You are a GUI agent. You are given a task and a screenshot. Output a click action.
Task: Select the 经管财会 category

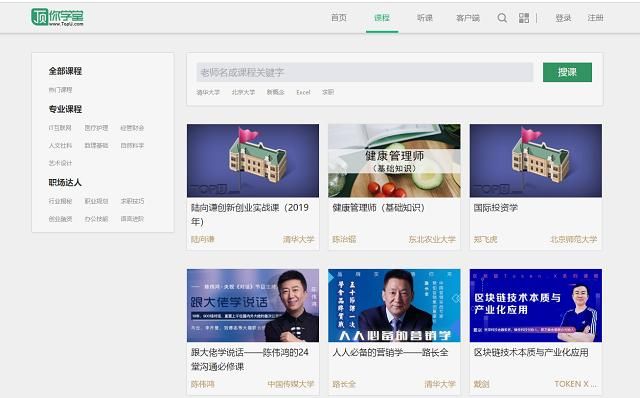coord(132,128)
